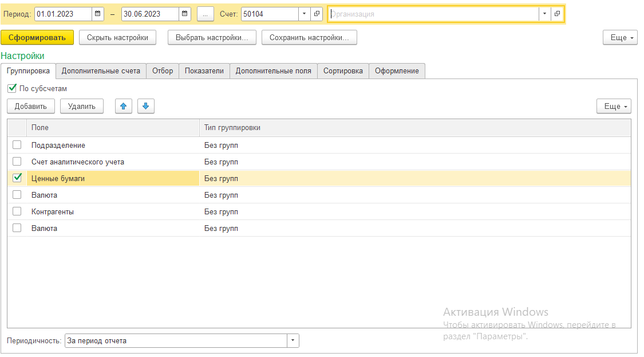The width and height of the screenshot is (644, 357).
Task: Click the start date input field
Action: [x=63, y=14]
